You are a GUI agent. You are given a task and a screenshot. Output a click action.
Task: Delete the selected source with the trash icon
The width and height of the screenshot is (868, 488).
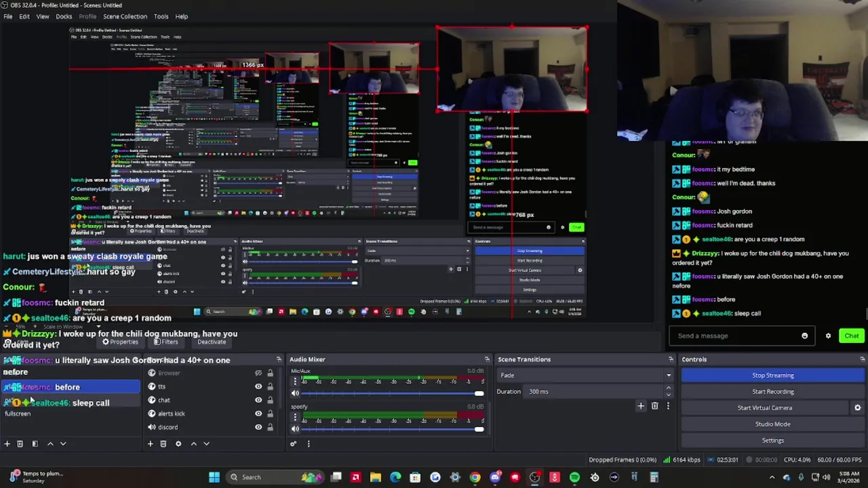click(x=163, y=444)
